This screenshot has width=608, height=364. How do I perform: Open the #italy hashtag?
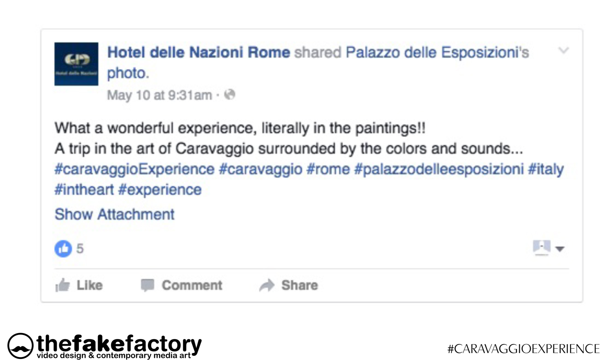546,169
